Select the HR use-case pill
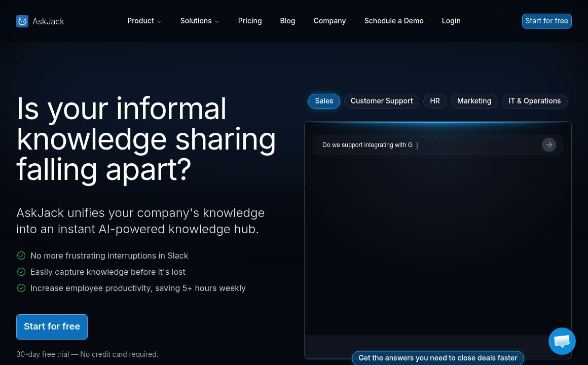Screen dimensions: 588x365 pos(435,101)
